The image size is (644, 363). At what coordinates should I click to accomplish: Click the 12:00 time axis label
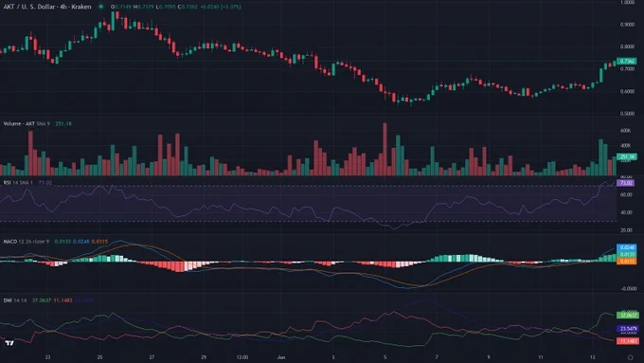242,357
